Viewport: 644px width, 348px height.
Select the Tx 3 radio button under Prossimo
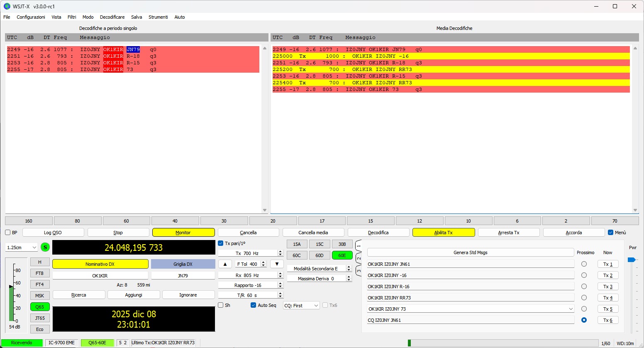584,286
